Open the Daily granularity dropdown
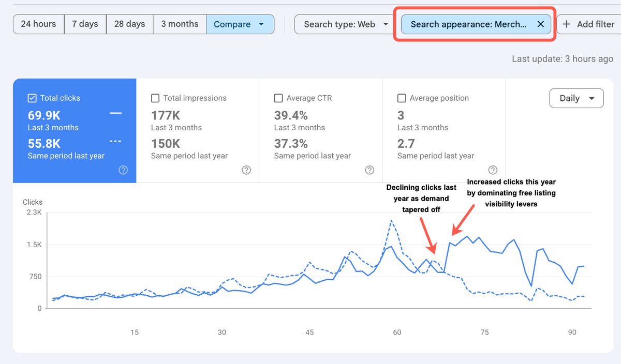The width and height of the screenshot is (621, 364). click(x=576, y=98)
